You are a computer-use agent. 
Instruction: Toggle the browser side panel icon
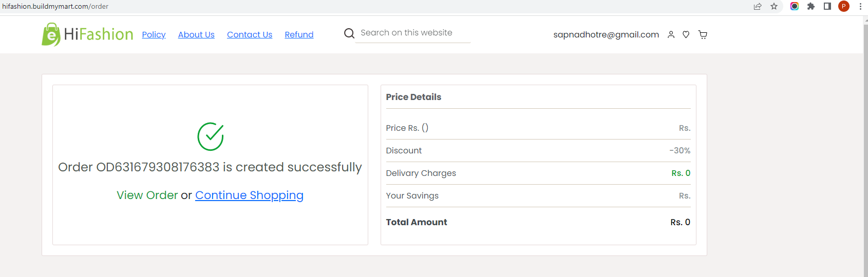pos(827,7)
